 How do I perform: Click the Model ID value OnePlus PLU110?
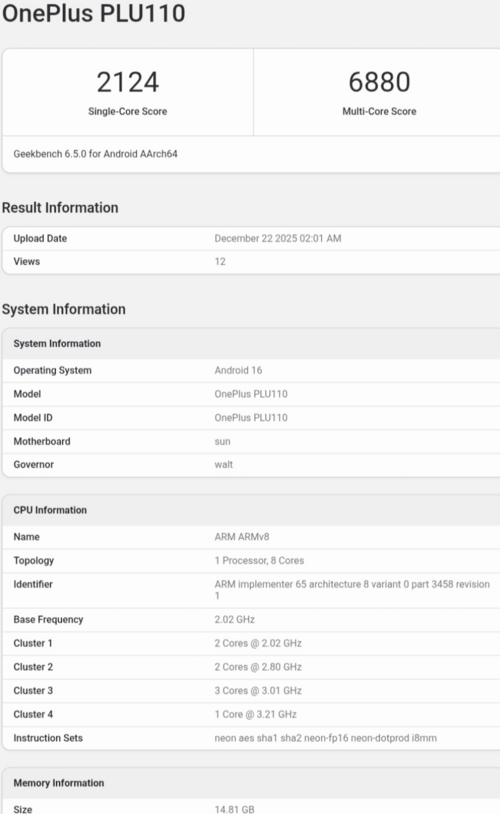pos(251,417)
